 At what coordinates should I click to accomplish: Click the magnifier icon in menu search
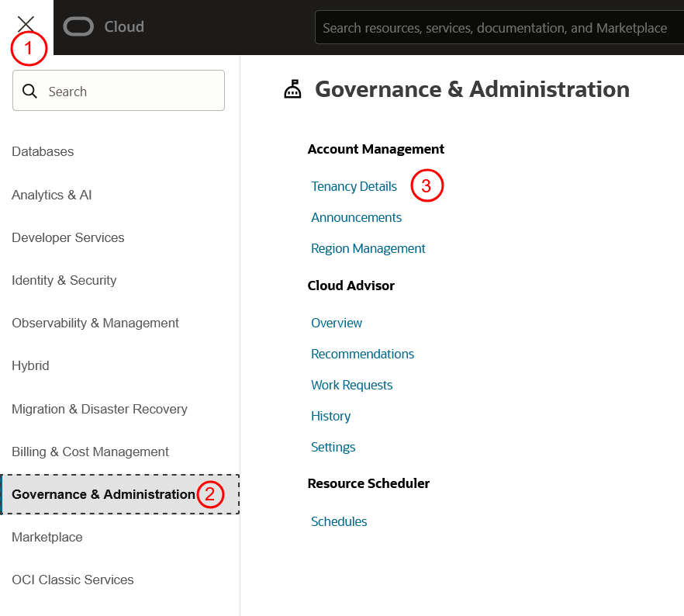[30, 92]
